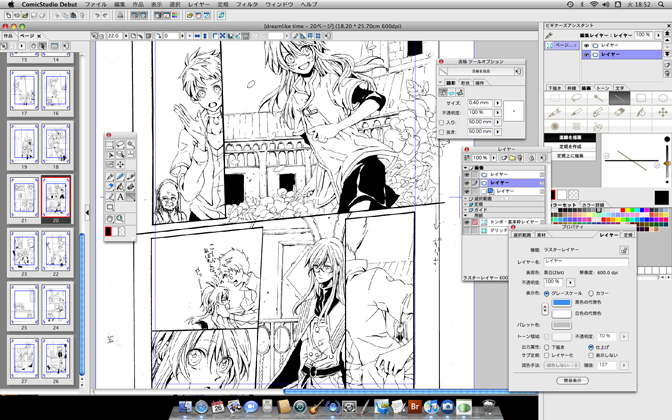Open the フィルタ menu
This screenshot has width=672, height=420.
pos(247,4)
